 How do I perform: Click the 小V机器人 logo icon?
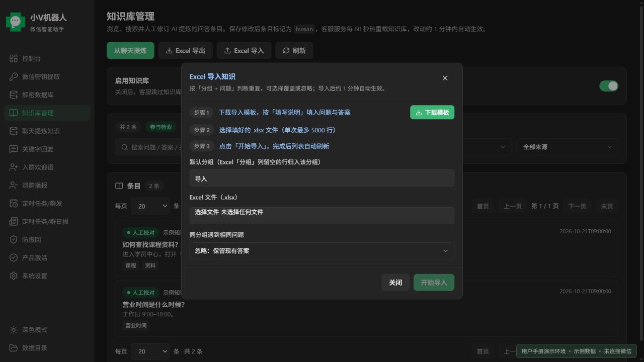click(15, 22)
